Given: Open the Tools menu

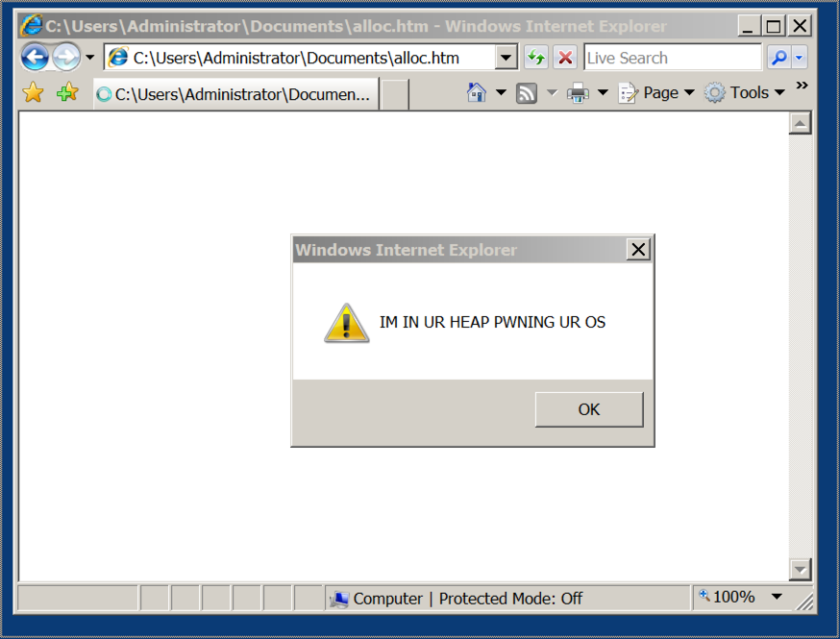Looking at the screenshot, I should [x=745, y=92].
